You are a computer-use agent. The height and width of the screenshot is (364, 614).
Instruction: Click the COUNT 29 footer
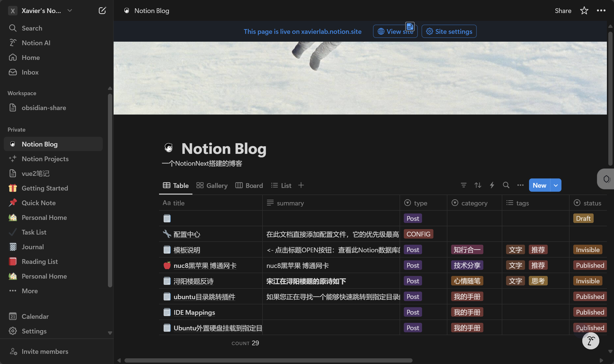pos(245,343)
